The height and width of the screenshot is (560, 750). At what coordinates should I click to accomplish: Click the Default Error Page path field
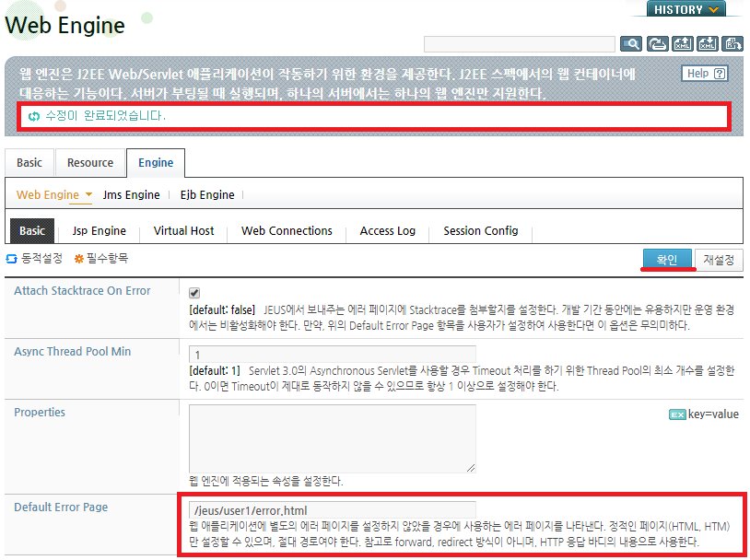332,510
